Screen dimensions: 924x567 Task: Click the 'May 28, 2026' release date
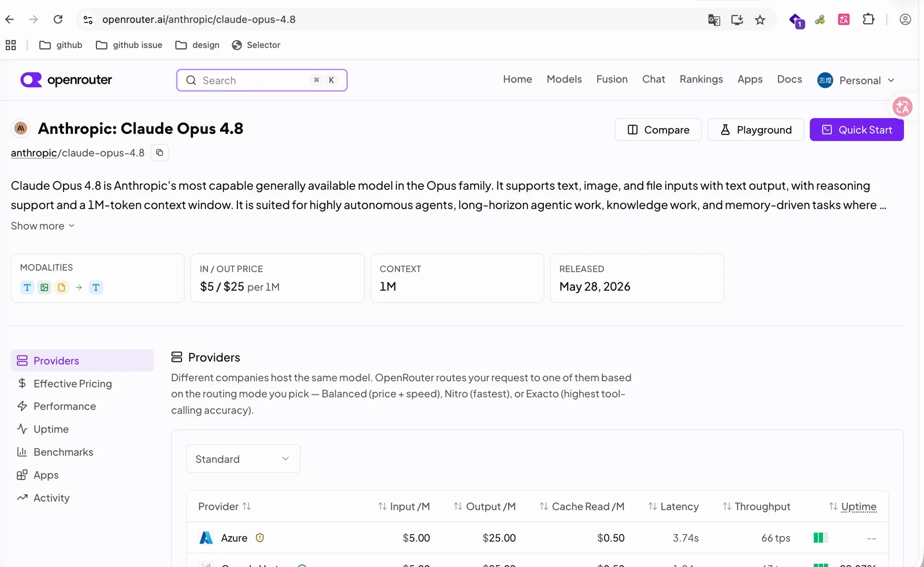tap(595, 287)
